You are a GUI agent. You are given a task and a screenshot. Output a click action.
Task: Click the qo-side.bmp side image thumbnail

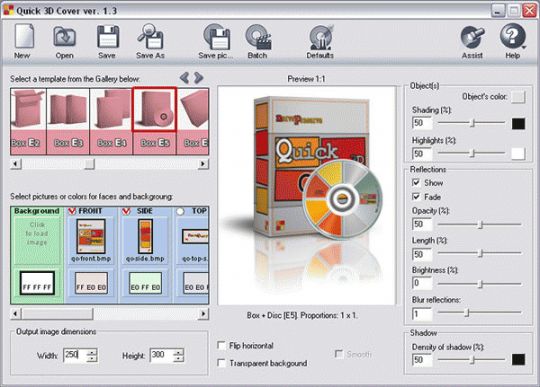(145, 236)
